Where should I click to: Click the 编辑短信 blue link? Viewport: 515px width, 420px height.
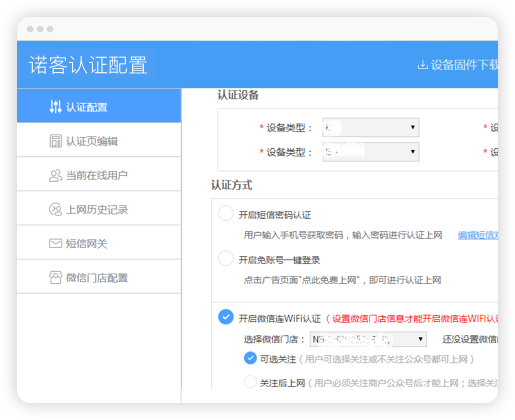pos(478,235)
